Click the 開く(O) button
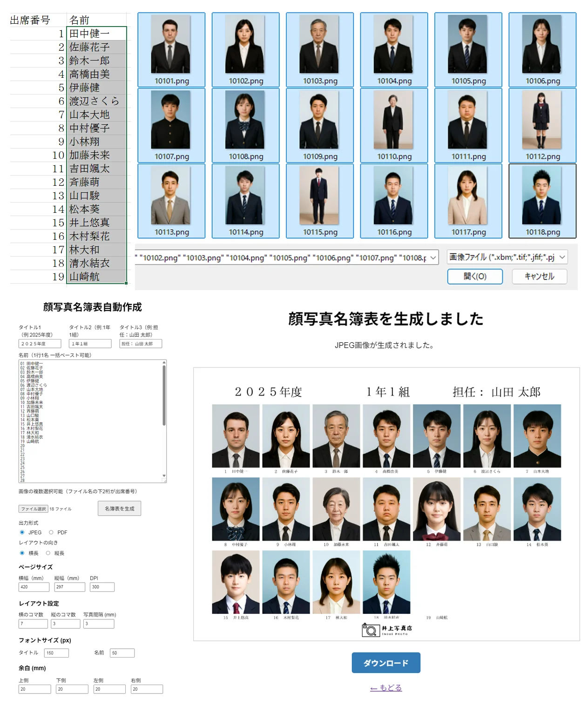This screenshot has height=706, width=588. click(x=475, y=276)
